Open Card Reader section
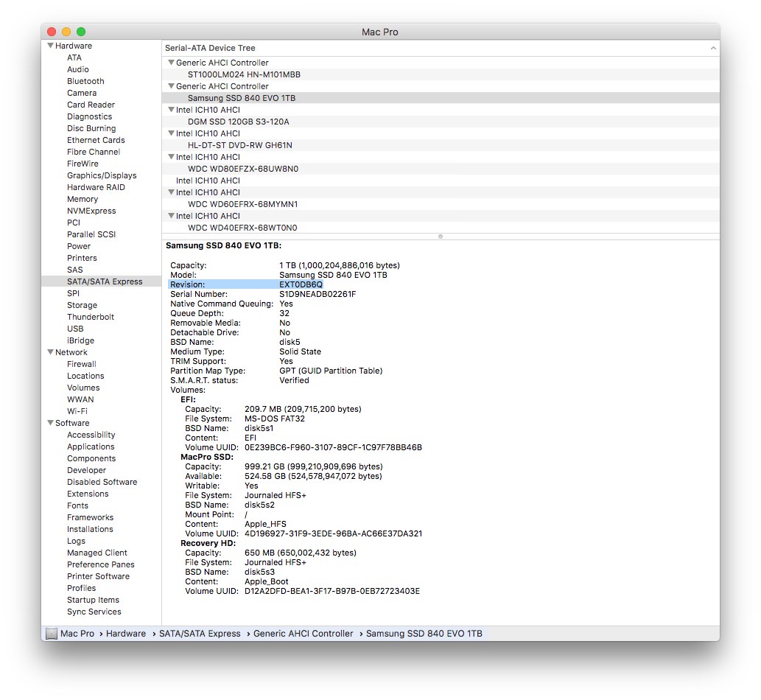The height and width of the screenshot is (700, 761). 91,105
